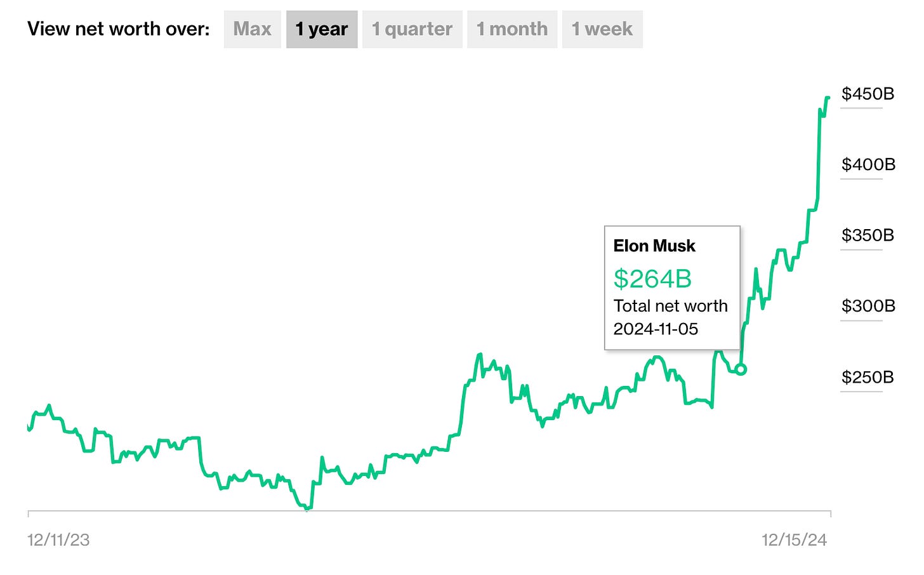The image size is (924, 575).
Task: Select the 1 year range button
Action: [x=322, y=29]
